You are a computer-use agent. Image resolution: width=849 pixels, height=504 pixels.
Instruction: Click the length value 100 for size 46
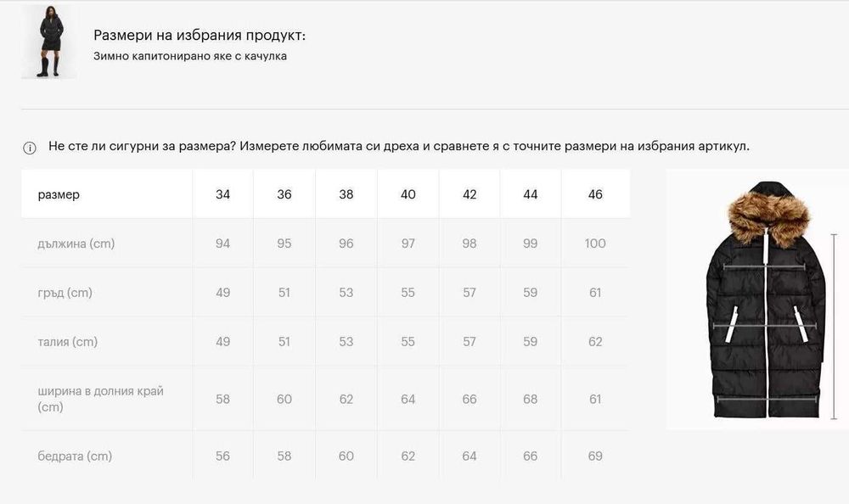pos(595,244)
